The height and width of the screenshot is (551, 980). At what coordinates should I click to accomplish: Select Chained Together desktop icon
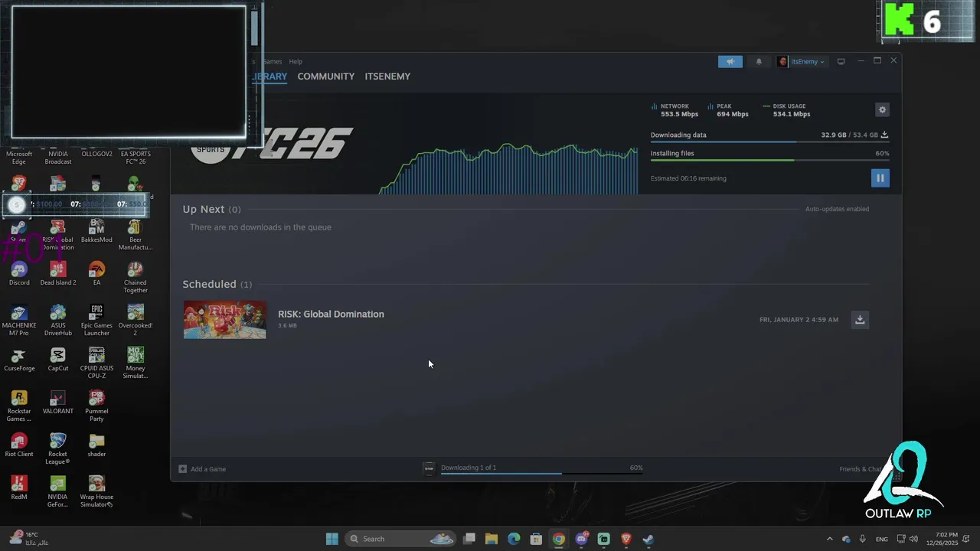[x=136, y=277]
